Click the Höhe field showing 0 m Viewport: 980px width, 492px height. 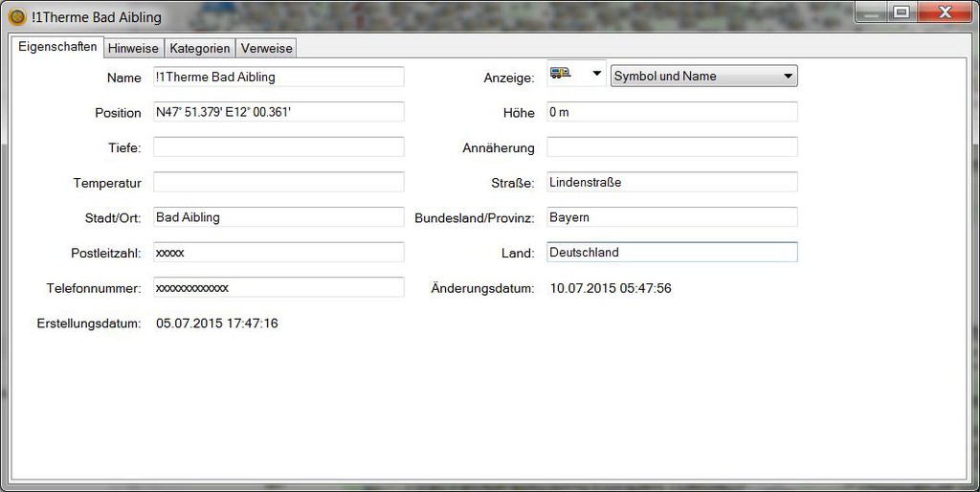(671, 112)
